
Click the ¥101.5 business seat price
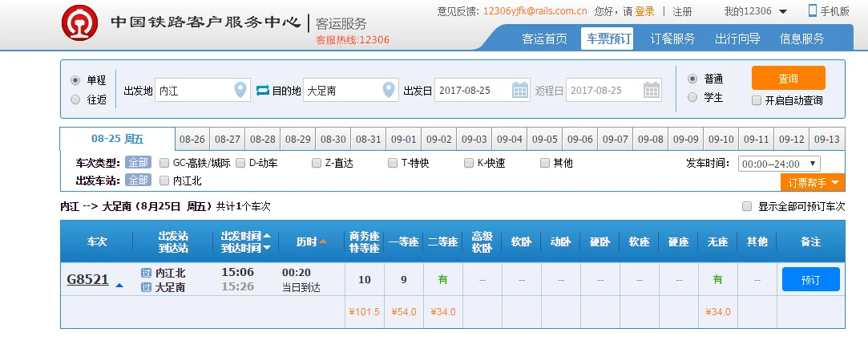[364, 312]
